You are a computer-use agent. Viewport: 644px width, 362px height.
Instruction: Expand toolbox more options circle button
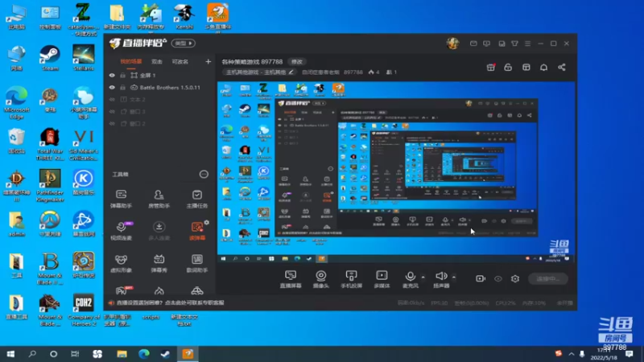coord(204,175)
